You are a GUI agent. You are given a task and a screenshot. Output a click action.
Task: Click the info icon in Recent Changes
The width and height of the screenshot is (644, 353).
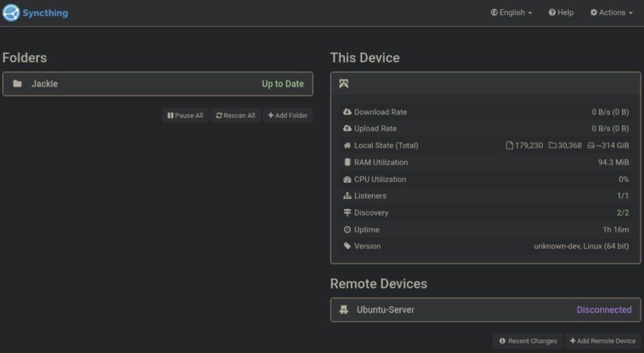point(502,341)
